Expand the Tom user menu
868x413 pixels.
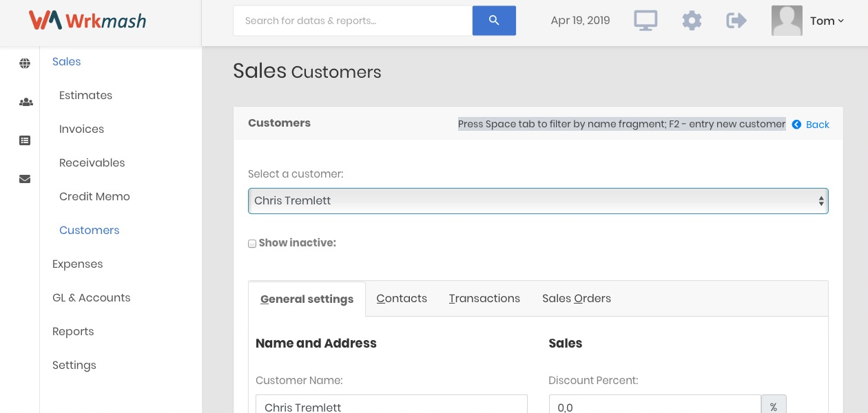pyautogui.click(x=826, y=21)
